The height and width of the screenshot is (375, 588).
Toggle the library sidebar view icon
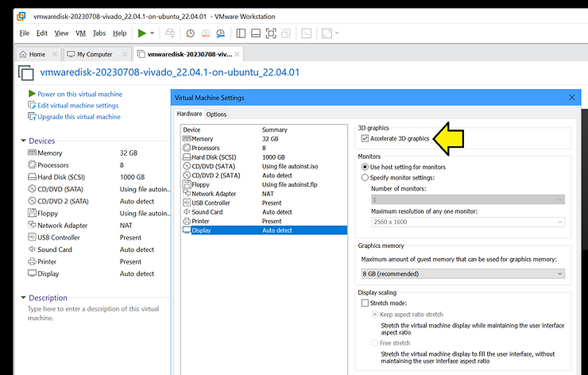tap(241, 33)
